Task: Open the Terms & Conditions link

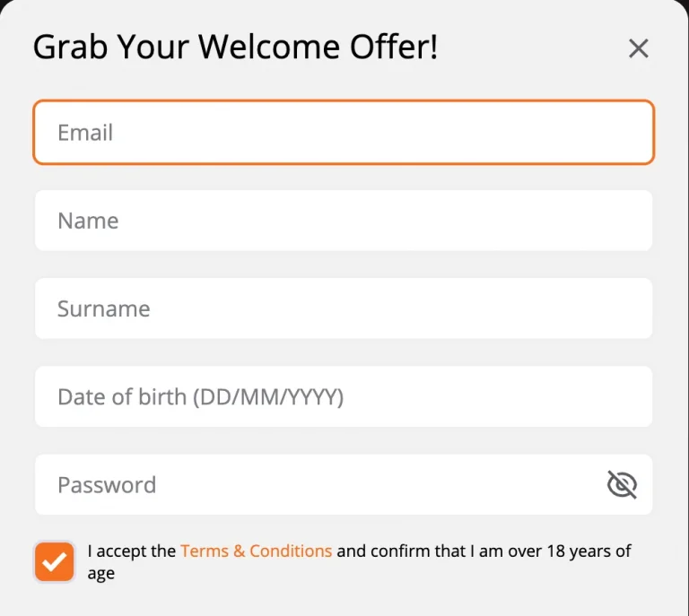Action: [257, 551]
